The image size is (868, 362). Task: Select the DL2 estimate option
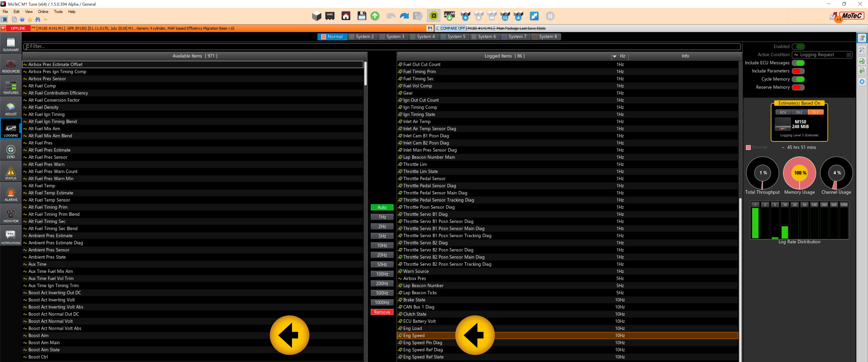coord(799,112)
